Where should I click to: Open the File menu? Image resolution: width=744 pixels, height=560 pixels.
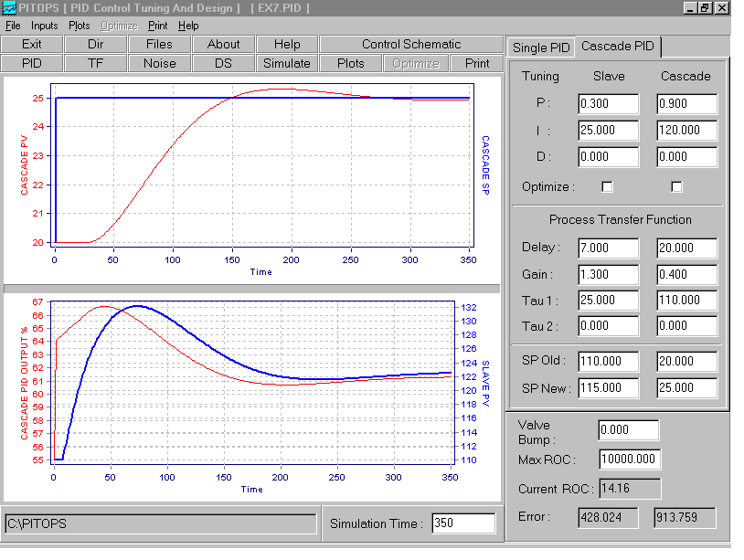tap(13, 26)
